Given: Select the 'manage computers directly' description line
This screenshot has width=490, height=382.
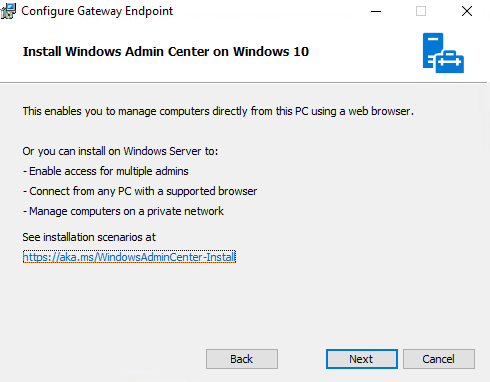Looking at the screenshot, I should 218,111.
